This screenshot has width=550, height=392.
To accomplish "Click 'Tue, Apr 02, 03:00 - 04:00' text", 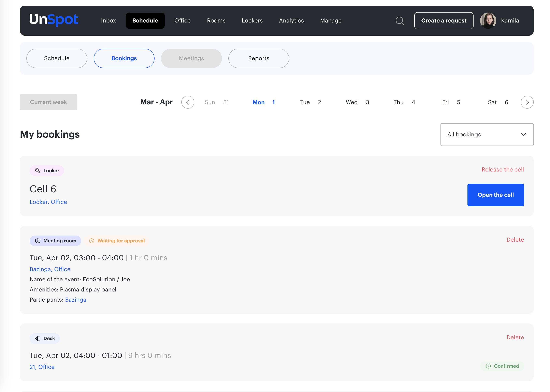I will pos(77,258).
